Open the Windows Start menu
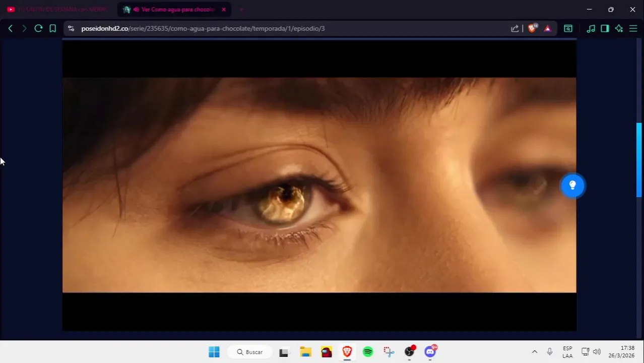Image resolution: width=644 pixels, height=363 pixels. (214, 352)
